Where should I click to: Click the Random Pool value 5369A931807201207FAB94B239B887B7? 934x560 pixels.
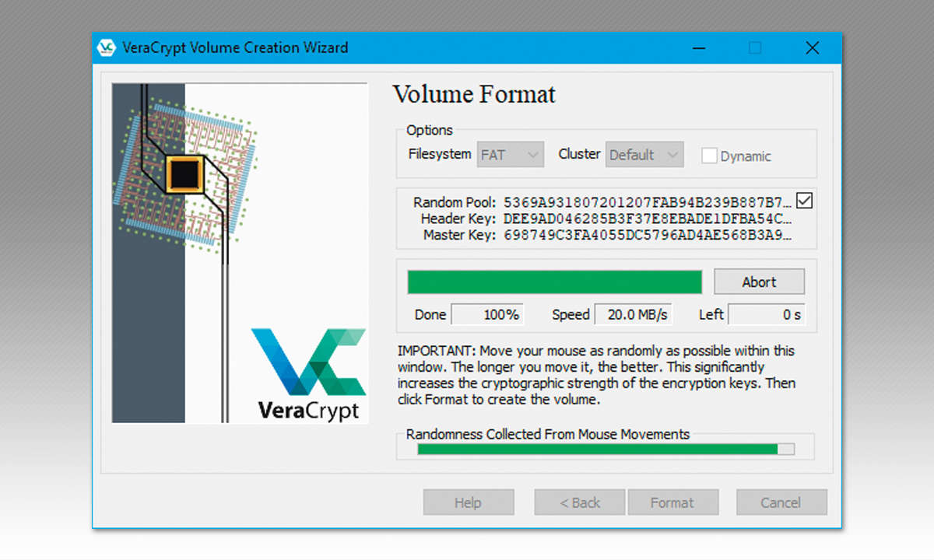pyautogui.click(x=648, y=202)
